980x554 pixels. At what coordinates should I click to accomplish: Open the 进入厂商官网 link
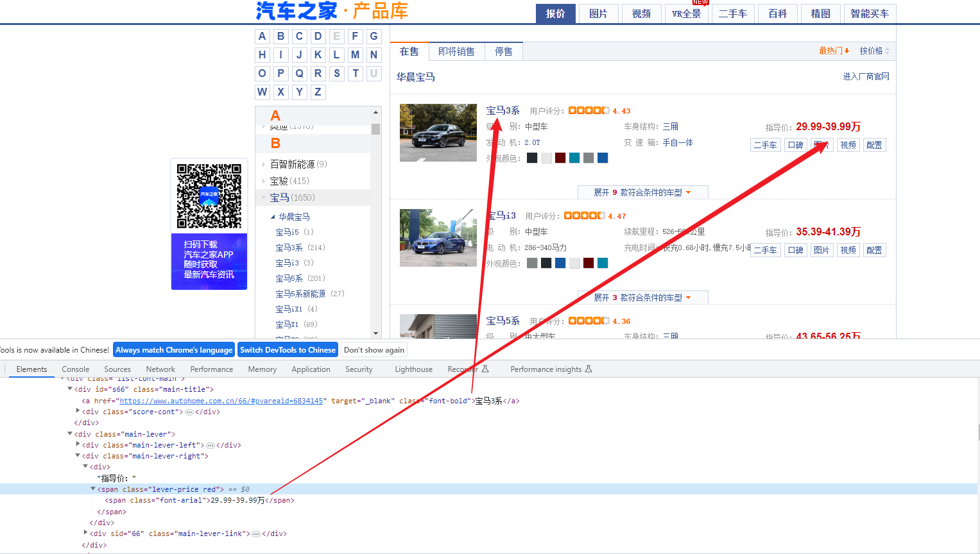[866, 76]
